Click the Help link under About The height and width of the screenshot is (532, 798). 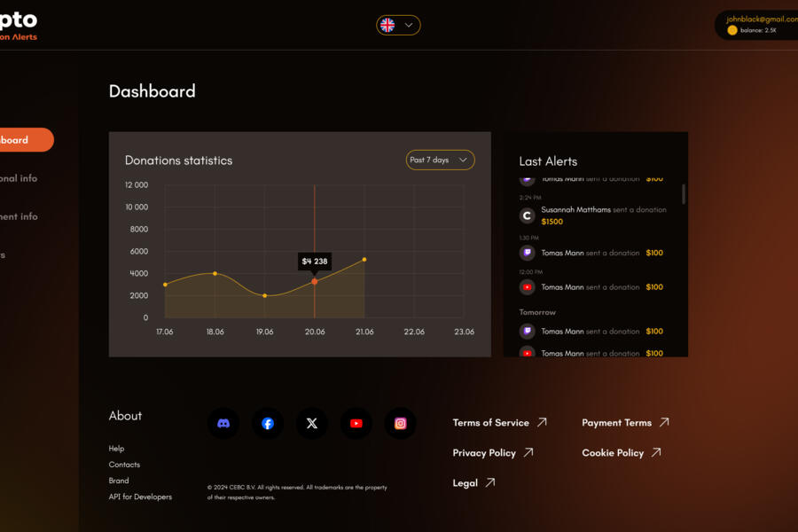116,448
